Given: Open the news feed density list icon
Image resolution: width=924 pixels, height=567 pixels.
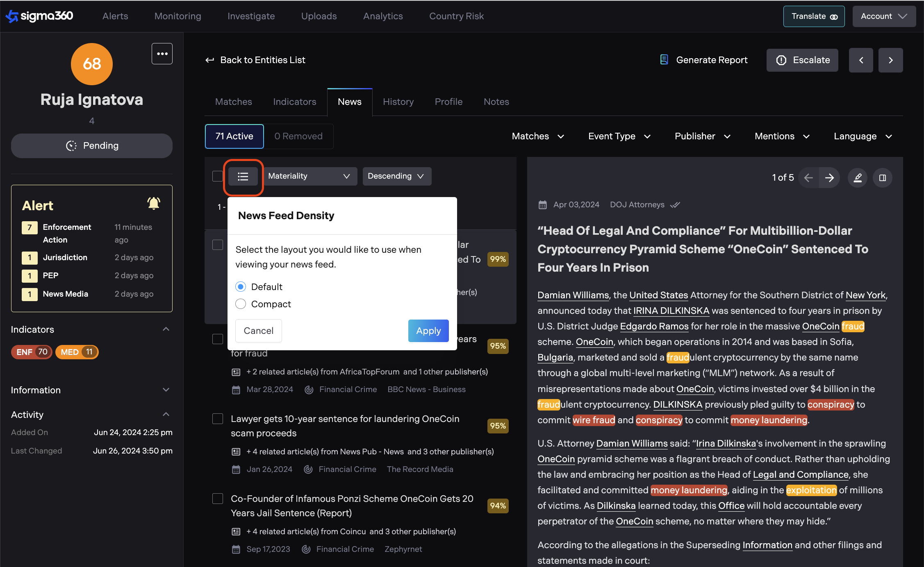Looking at the screenshot, I should pos(243,177).
